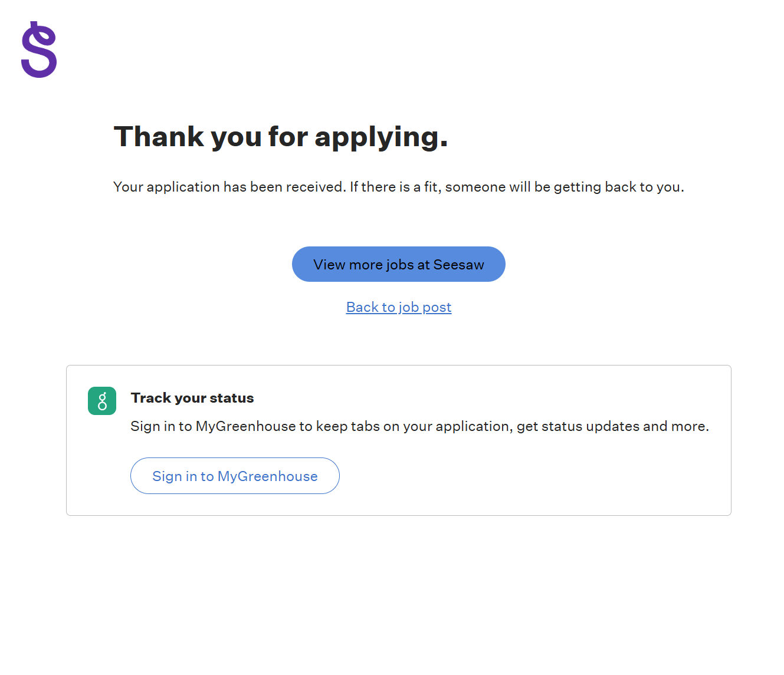Screen dimensions: 784x675
Task: Click the word "Track" in the card heading
Action: [x=151, y=398]
